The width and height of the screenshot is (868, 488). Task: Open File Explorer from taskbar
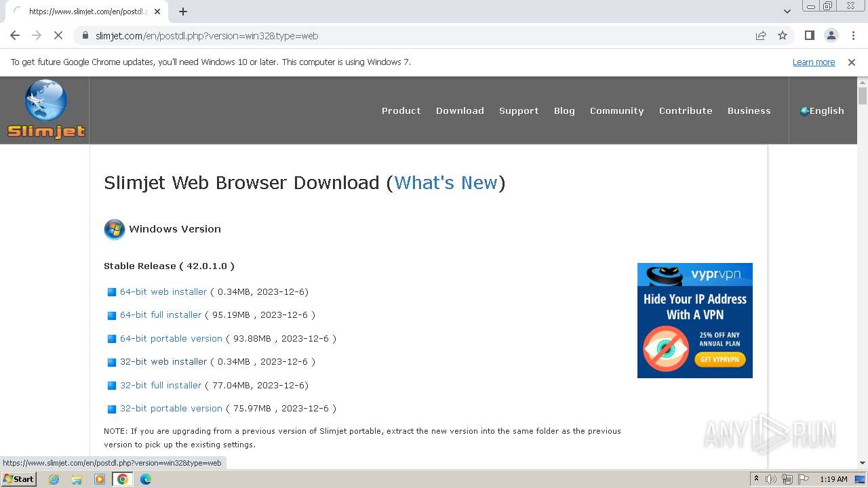click(77, 479)
